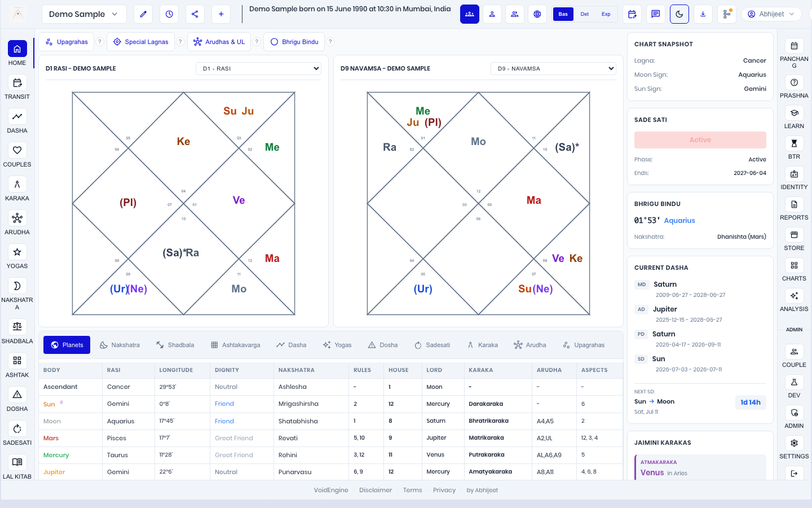Open the Shadbala scales icon
Viewport: 812px width, 508px height.
click(x=17, y=327)
